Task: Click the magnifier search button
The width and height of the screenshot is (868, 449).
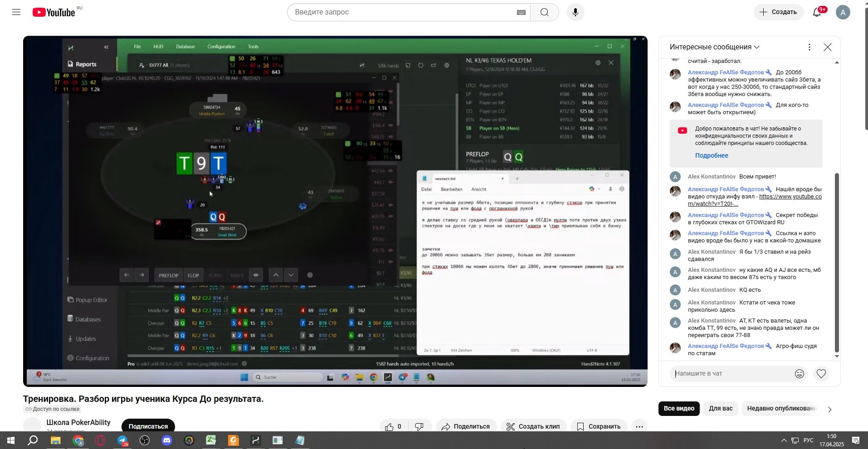Action: (x=545, y=12)
